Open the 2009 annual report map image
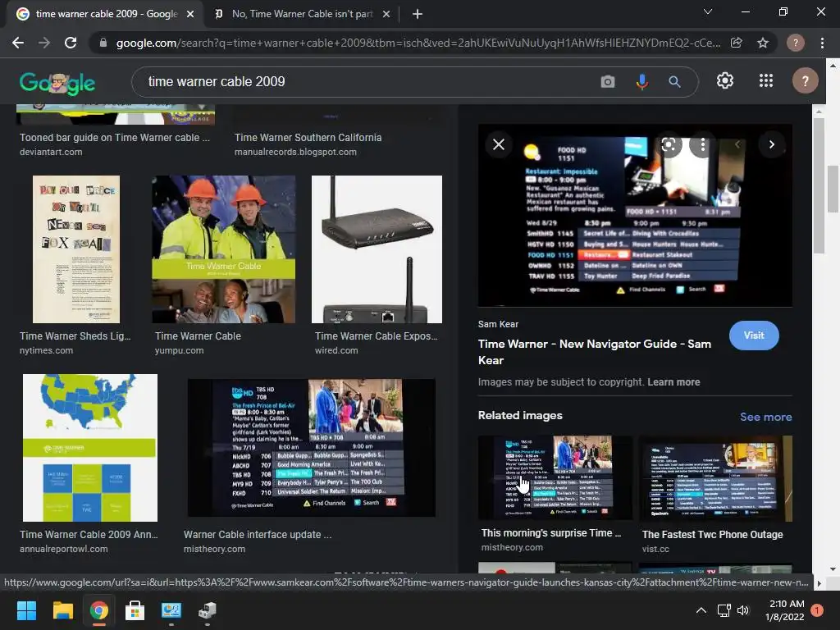This screenshot has width=840, height=630. tap(90, 448)
